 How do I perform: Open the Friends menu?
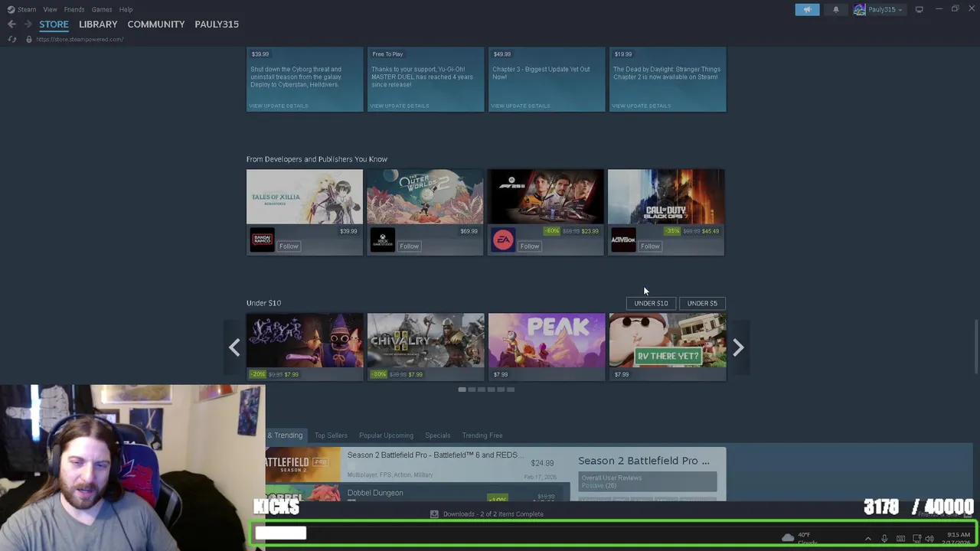pos(74,9)
